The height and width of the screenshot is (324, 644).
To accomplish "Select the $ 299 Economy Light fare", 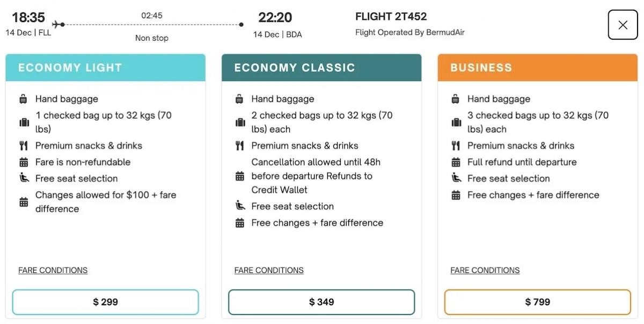I will pyautogui.click(x=106, y=302).
